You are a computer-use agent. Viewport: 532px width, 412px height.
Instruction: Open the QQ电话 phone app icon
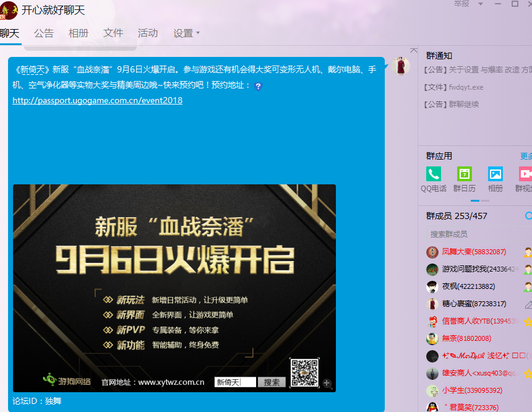[433, 174]
